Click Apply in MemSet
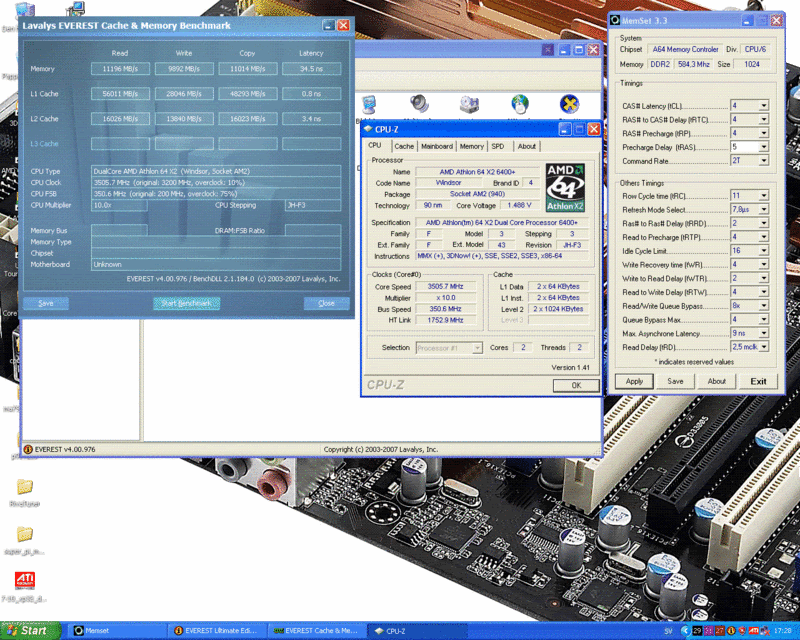The width and height of the screenshot is (800, 640). pos(634,381)
